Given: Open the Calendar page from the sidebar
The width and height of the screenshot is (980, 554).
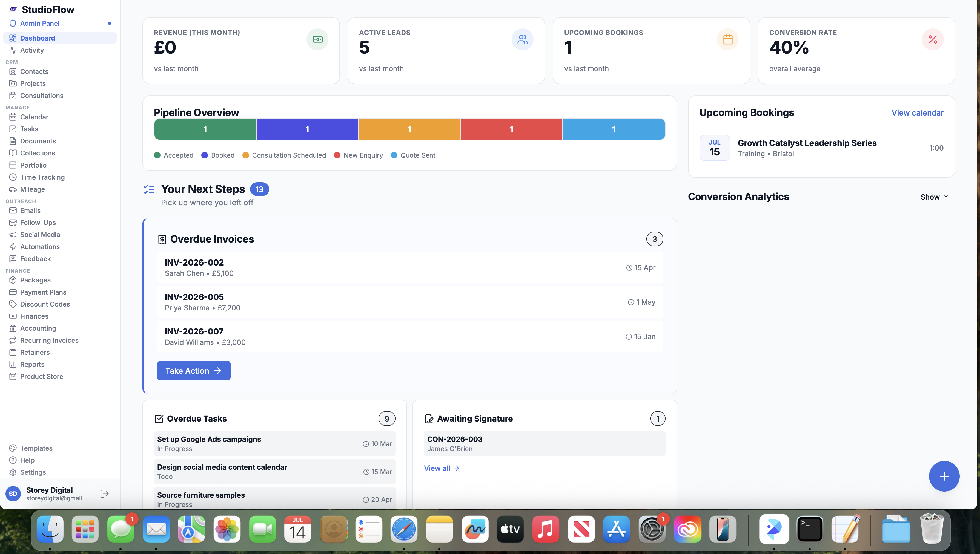Looking at the screenshot, I should (x=60, y=117).
